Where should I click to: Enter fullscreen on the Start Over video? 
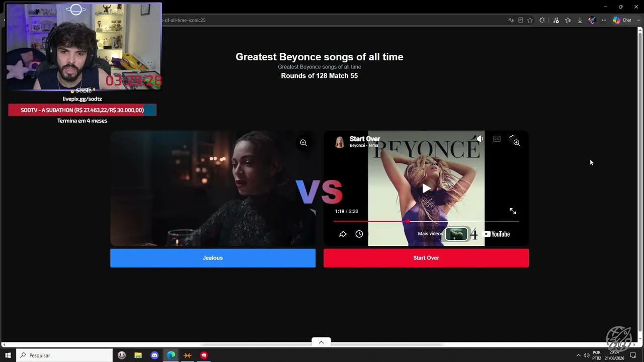pos(513,211)
